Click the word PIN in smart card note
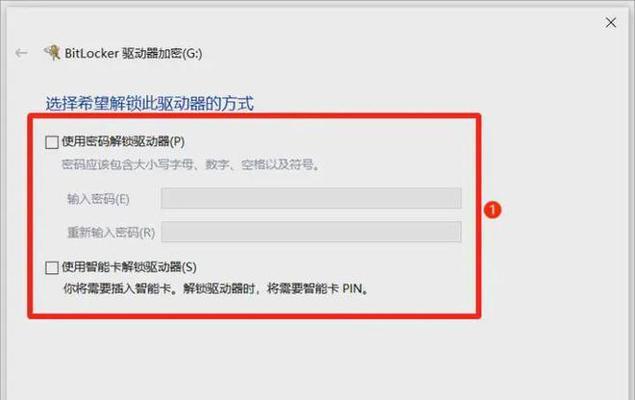Viewport: 635px width, 400px height. point(352,289)
